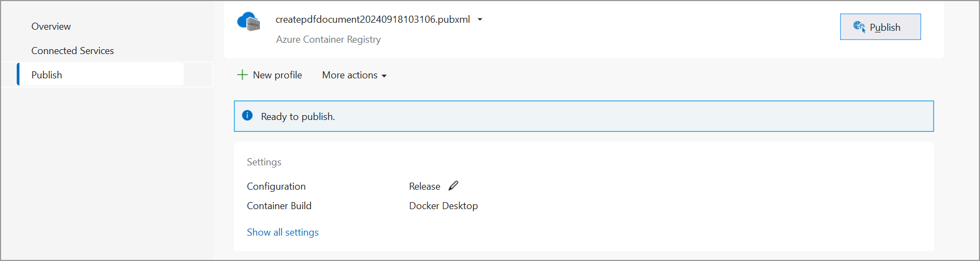
Task: Click the Ready to publish message banner
Action: 583,116
